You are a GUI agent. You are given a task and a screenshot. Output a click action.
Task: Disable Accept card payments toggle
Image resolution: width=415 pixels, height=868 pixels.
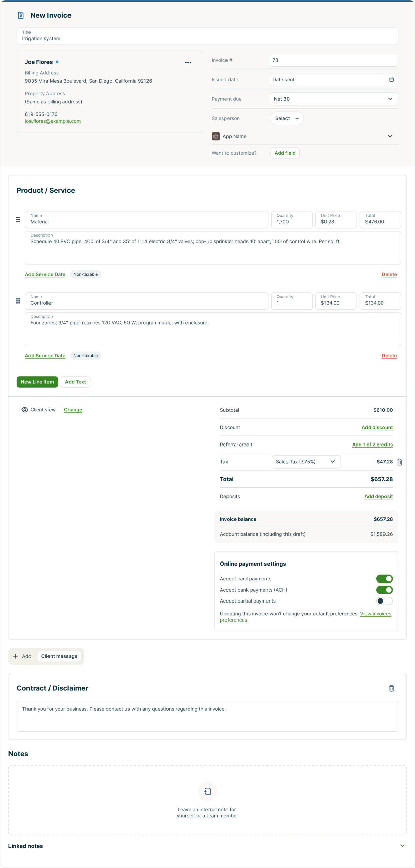384,579
